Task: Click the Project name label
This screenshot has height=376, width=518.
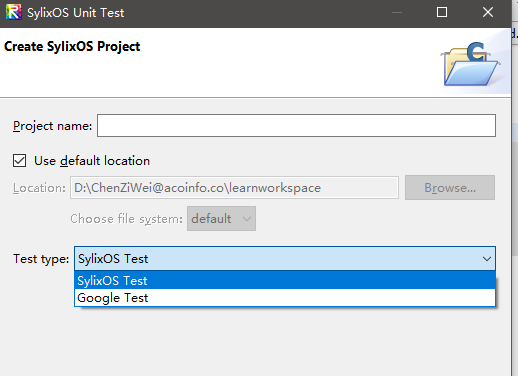Action: (x=52, y=126)
